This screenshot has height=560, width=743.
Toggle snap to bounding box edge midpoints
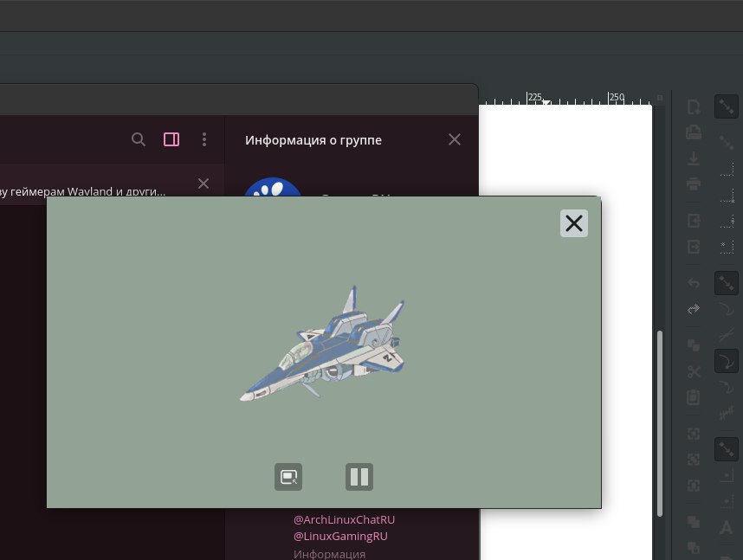click(x=727, y=221)
